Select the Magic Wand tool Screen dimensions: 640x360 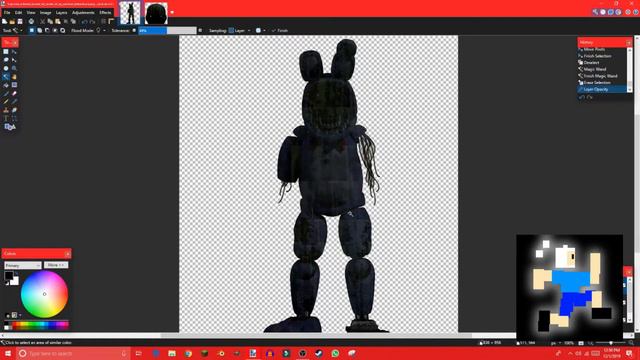pos(6,77)
